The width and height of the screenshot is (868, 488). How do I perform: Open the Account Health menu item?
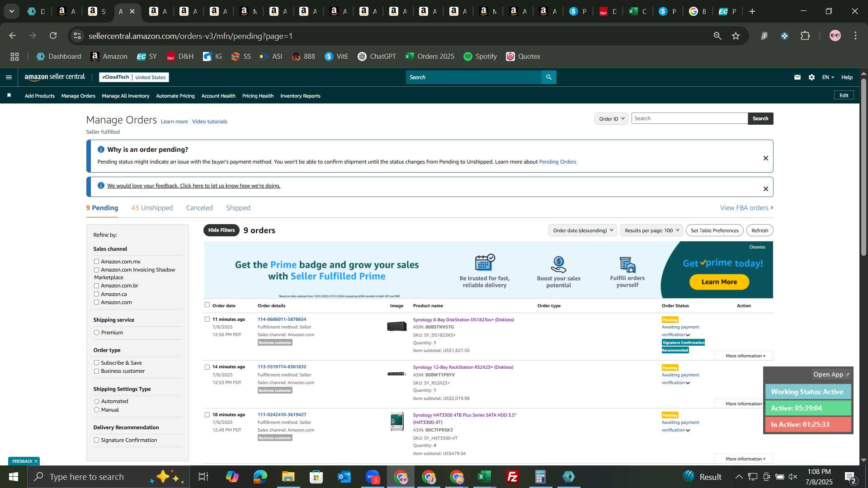pos(218,96)
